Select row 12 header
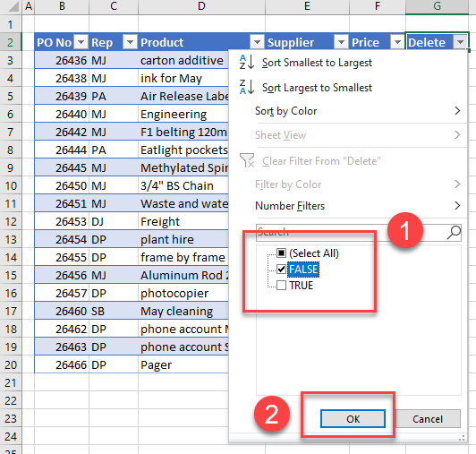This screenshot has height=454, width=476. coord(11,221)
